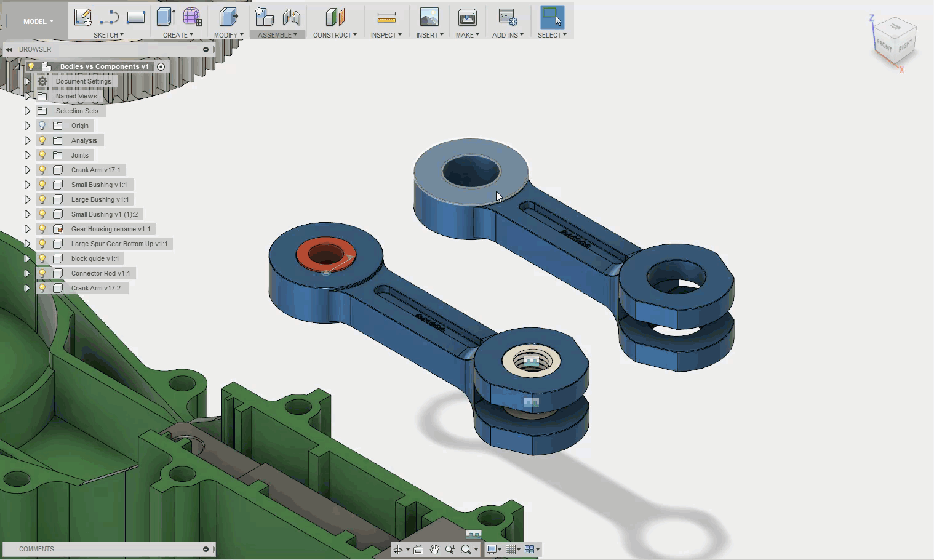Expand the COMMENTS panel with plus button
This screenshot has width=934, height=560.
click(206, 549)
